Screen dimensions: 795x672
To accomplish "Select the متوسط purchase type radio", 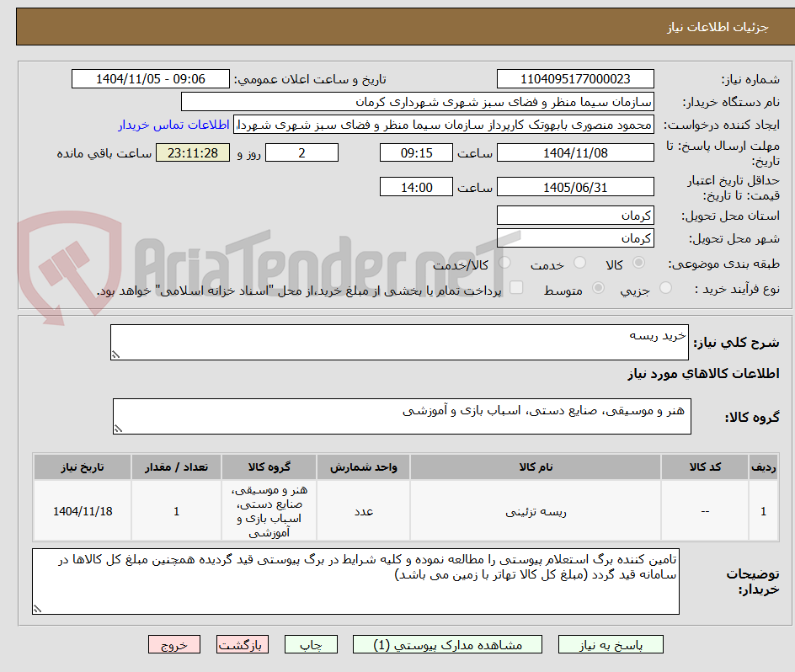I will point(598,288).
